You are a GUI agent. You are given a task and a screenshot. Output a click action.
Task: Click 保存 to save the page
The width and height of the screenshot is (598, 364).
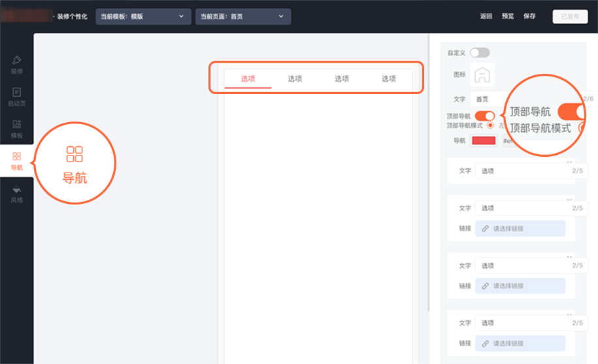(x=529, y=16)
